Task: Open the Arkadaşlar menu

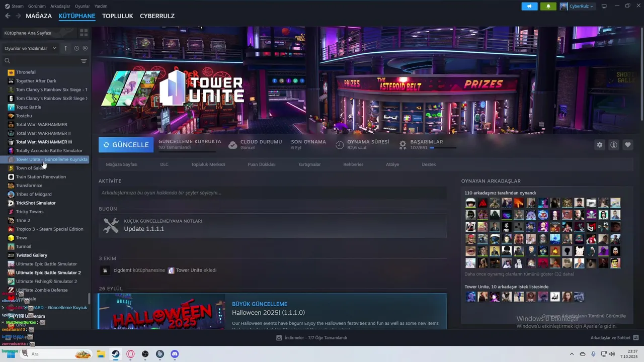Action: 60,6
